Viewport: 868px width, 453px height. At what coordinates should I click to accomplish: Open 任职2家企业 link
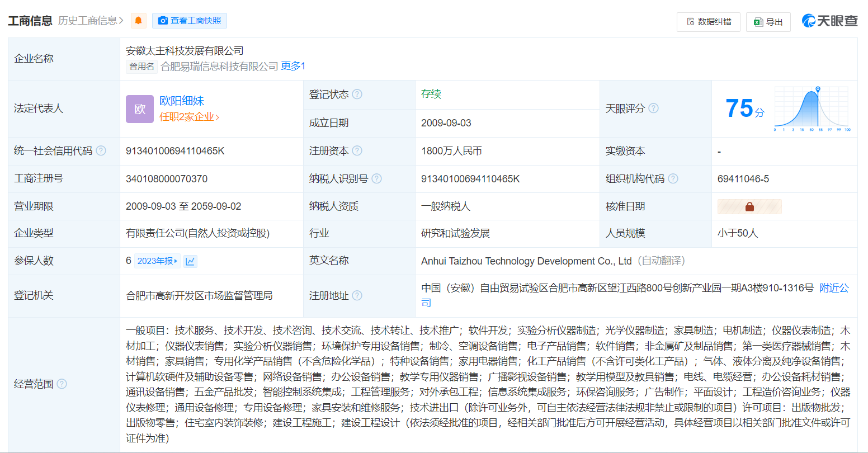coord(190,117)
